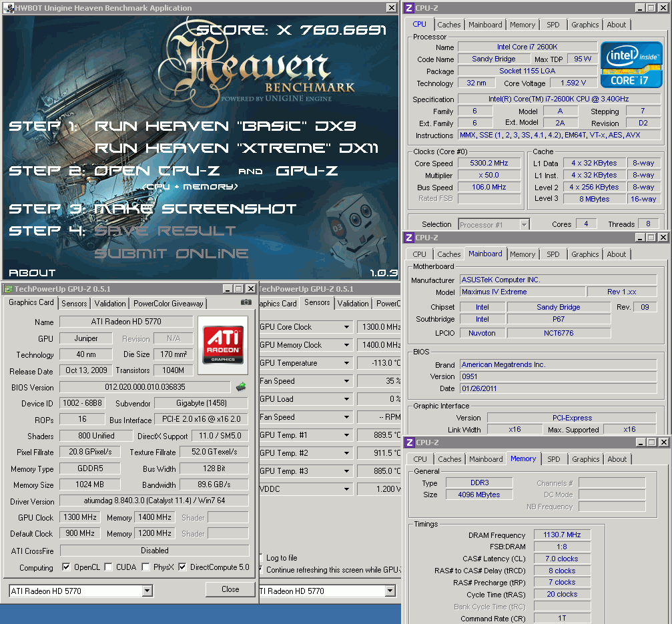Click the GPU Temperature value -113.0 °C

click(x=379, y=363)
